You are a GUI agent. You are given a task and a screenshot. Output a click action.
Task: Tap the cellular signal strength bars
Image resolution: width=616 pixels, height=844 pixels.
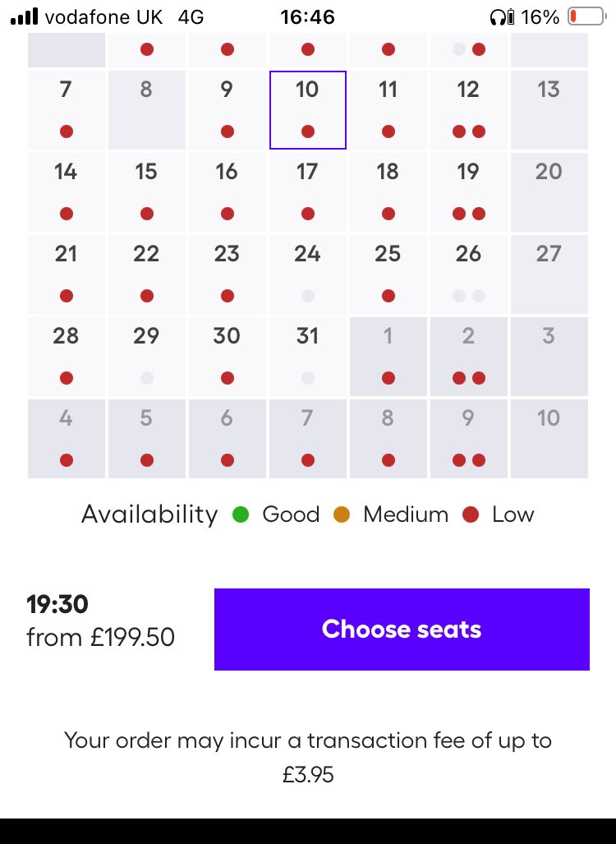pyautogui.click(x=24, y=16)
